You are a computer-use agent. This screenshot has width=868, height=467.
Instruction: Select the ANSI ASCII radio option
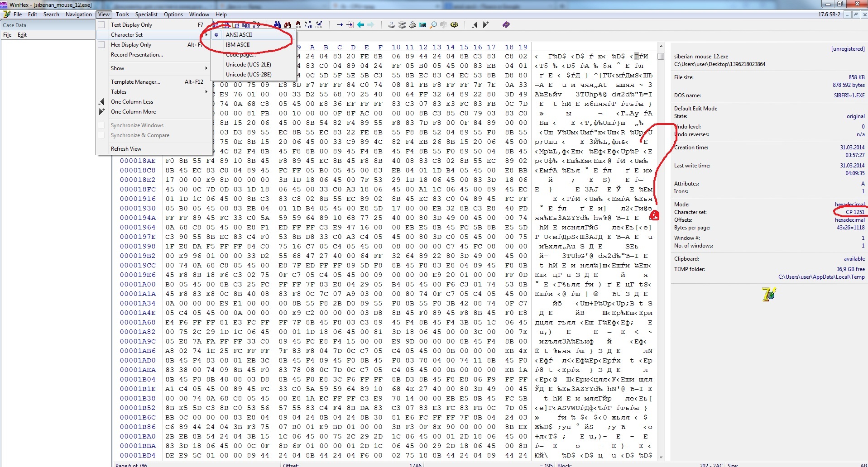[217, 35]
